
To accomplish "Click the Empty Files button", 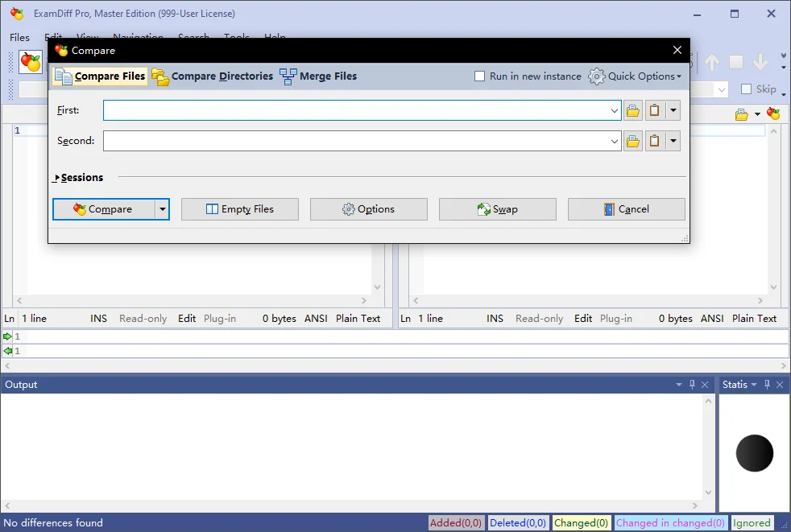I will [239, 209].
